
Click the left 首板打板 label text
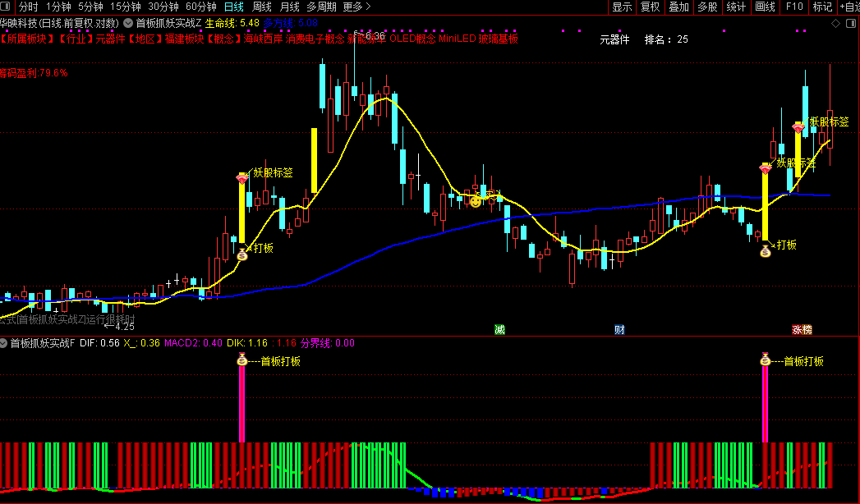click(x=280, y=361)
